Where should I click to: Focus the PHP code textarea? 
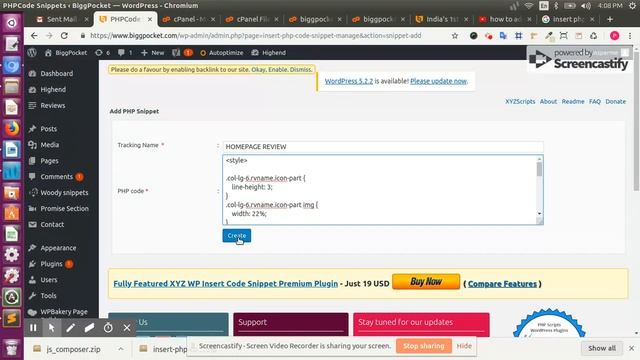click(x=383, y=190)
